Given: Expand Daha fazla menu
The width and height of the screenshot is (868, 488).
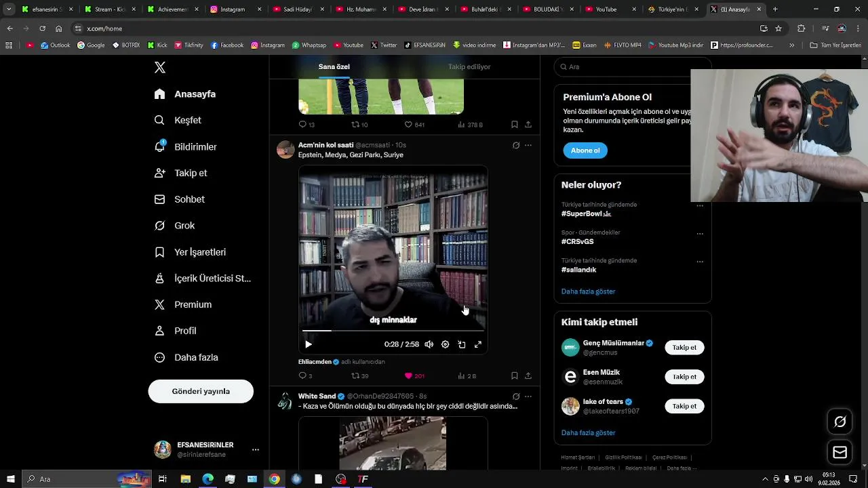Looking at the screenshot, I should (x=186, y=357).
